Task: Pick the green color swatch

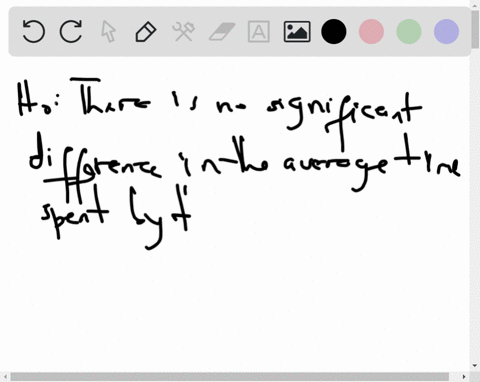Action: pos(409,32)
